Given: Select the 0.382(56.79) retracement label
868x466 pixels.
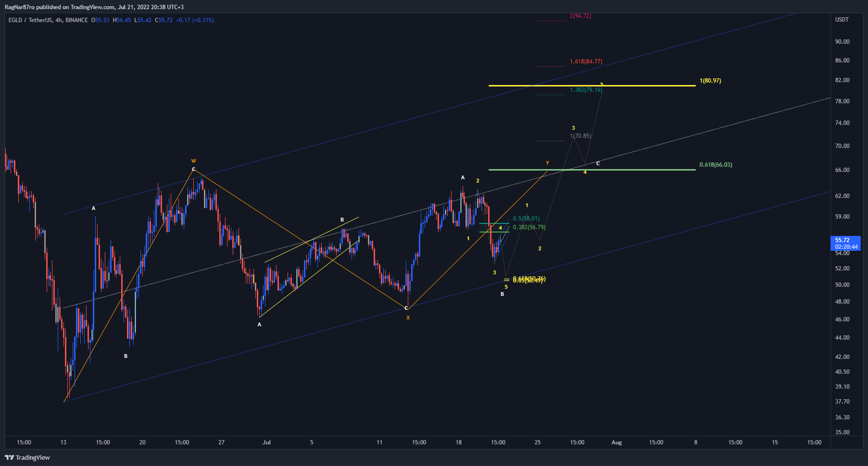Looking at the screenshot, I should (x=529, y=227).
